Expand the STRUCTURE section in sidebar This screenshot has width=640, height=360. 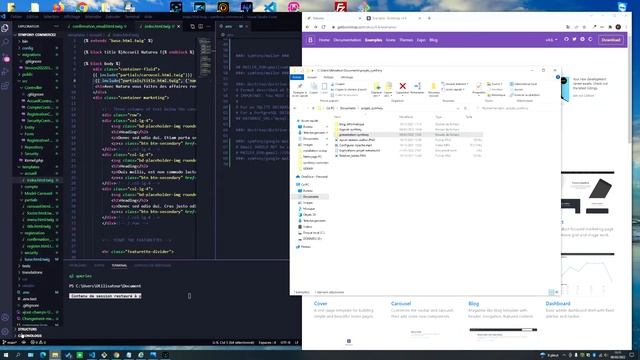tap(27, 329)
